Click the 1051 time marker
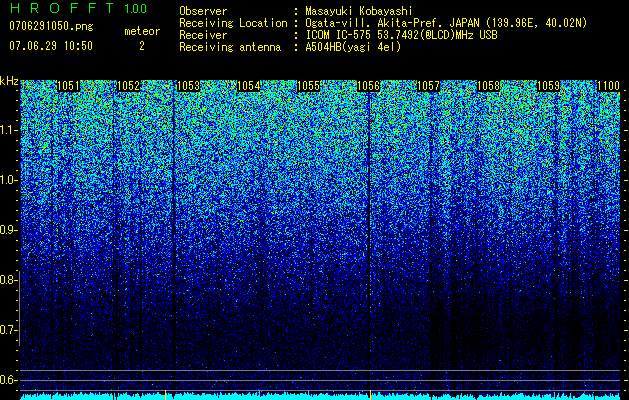This screenshot has width=629, height=400. pyautogui.click(x=68, y=86)
